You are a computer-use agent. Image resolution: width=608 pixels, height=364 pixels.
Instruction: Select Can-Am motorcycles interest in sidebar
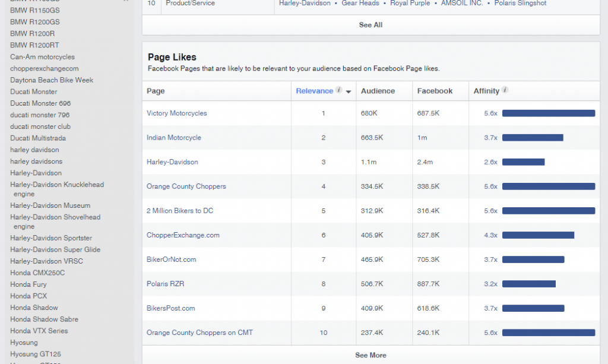tap(42, 57)
